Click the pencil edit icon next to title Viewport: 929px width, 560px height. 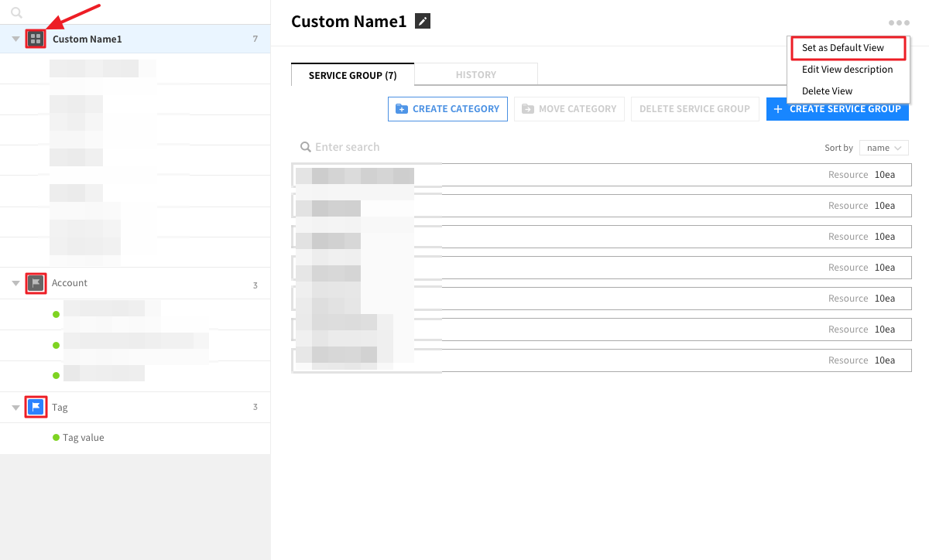click(x=422, y=22)
